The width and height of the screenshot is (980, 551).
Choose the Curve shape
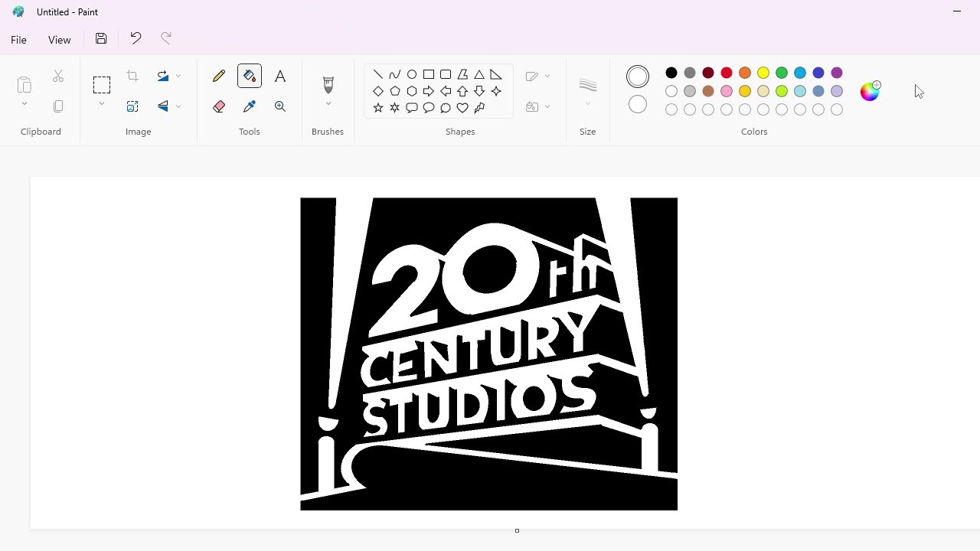[395, 74]
